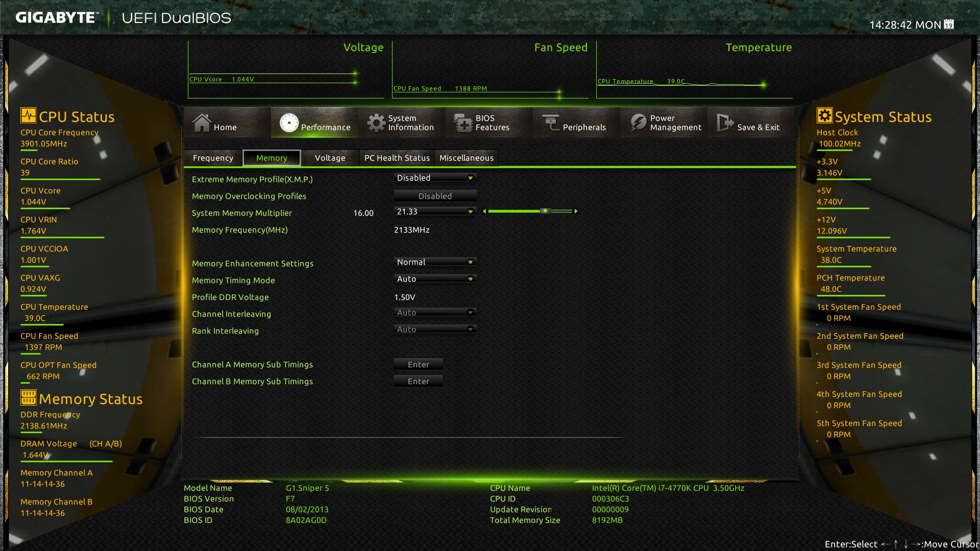This screenshot has height=551, width=980.
Task: Click the DDR Frequency 2138.61MHz reading
Action: 44,425
